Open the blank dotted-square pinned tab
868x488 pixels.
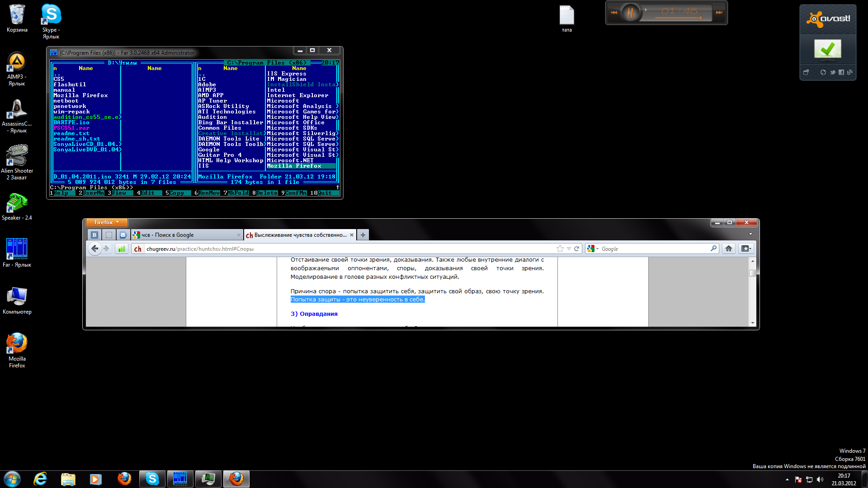108,235
